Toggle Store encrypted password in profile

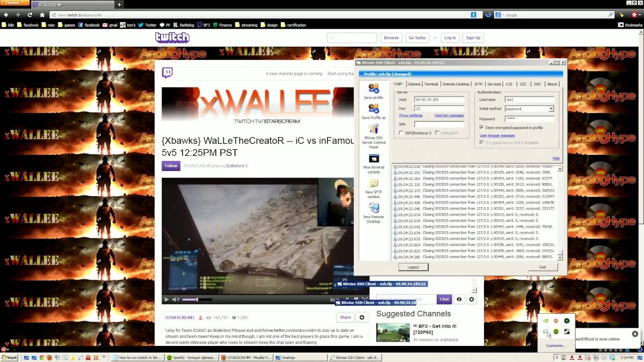point(481,128)
